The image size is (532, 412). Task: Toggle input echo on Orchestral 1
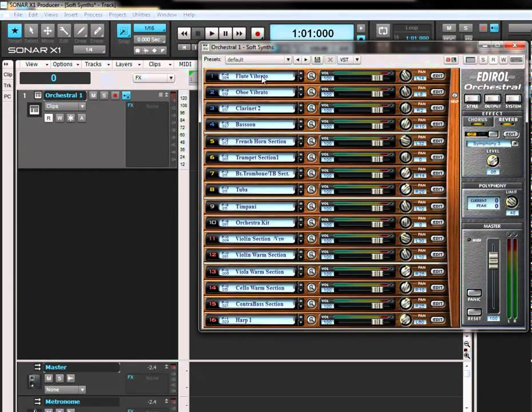[x=126, y=96]
